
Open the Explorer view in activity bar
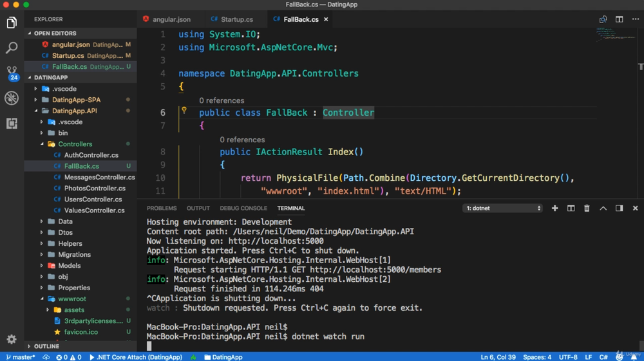[12, 23]
